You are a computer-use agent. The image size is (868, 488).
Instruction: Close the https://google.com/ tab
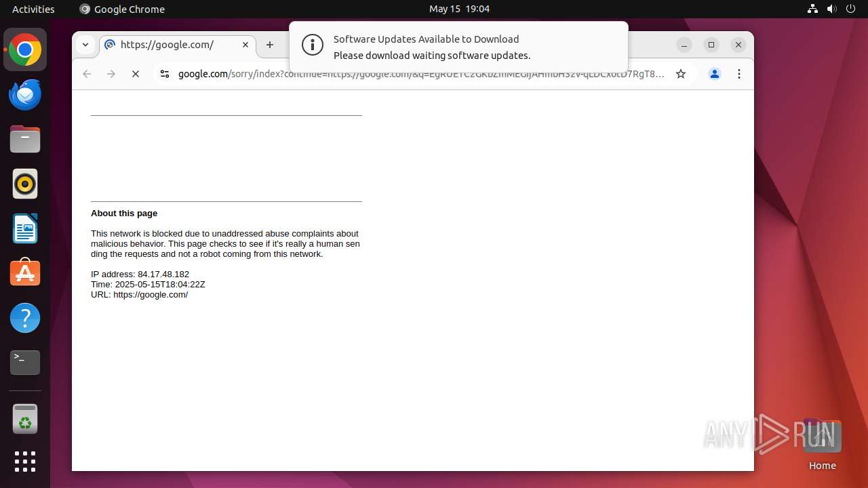pyautogui.click(x=245, y=45)
